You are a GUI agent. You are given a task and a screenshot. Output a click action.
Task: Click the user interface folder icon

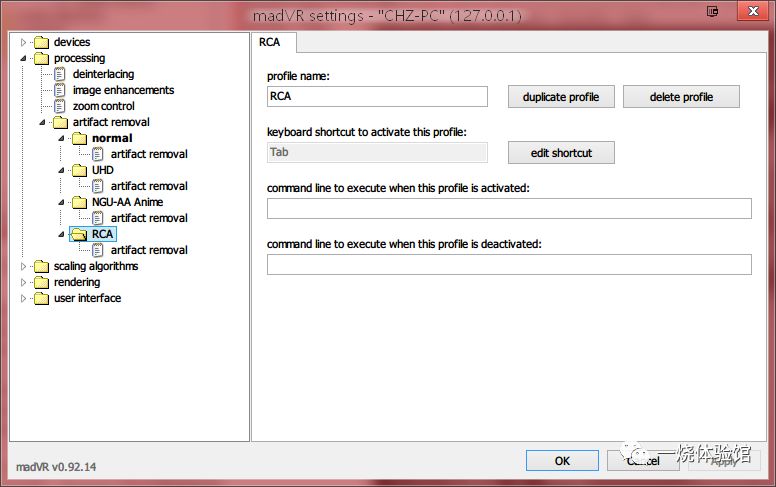[x=42, y=298]
